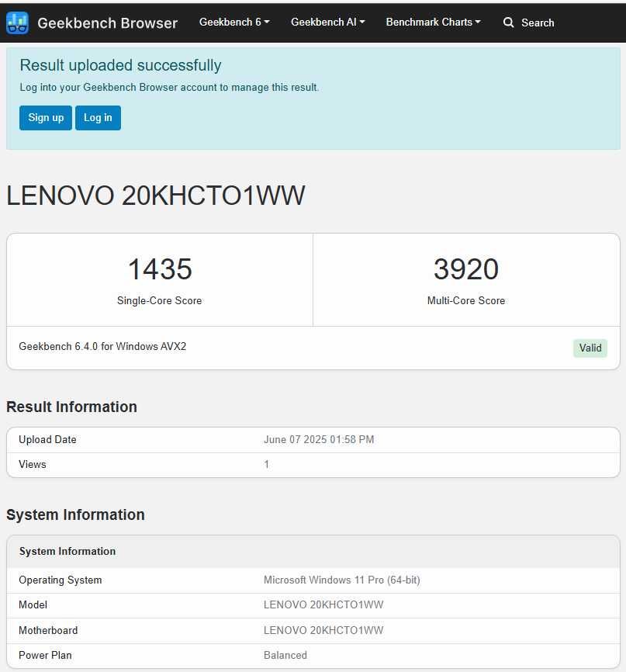Select the Motherboard row's LENOVO 20KHCTO1WW value
The width and height of the screenshot is (626, 672).
[x=323, y=630]
